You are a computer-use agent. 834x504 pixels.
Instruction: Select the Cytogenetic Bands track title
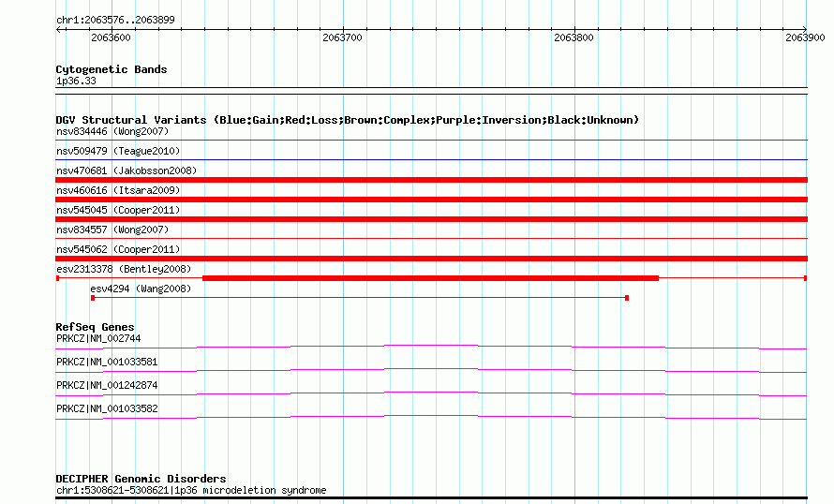tap(112, 69)
